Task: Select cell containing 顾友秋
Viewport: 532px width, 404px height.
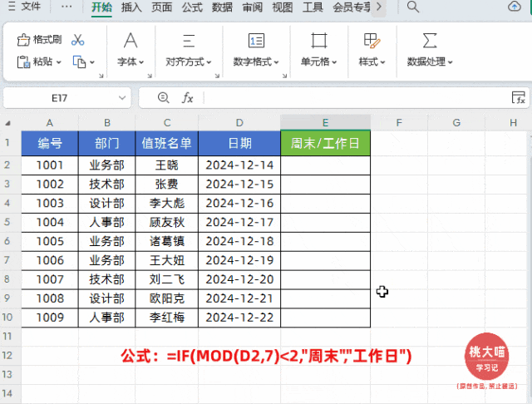Action: [166, 222]
